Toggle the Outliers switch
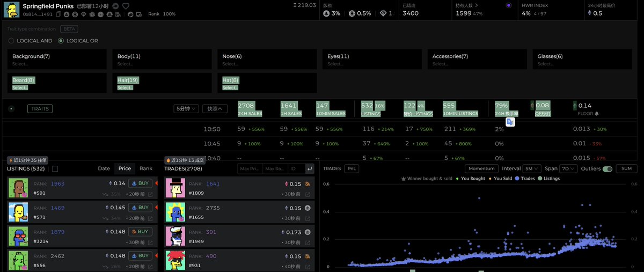This screenshot has height=272, width=644. [x=608, y=169]
